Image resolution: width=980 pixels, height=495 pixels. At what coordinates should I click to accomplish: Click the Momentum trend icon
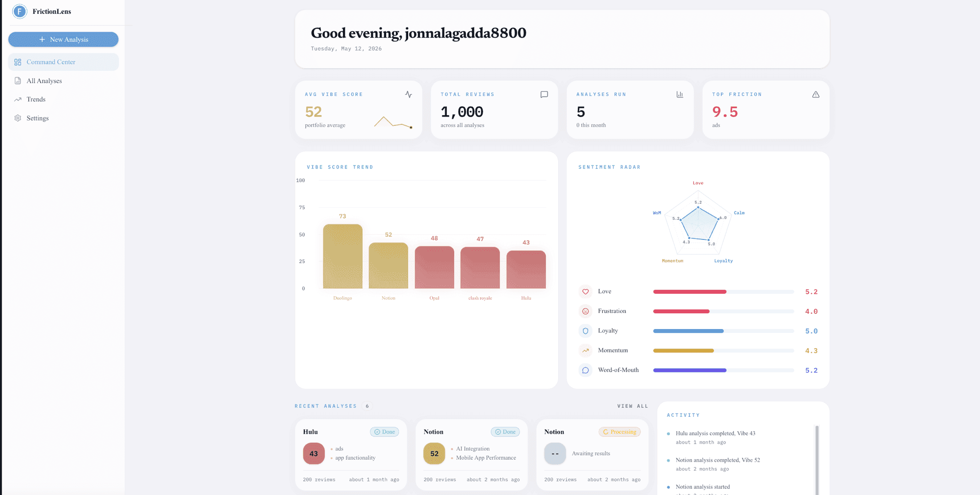(x=585, y=351)
